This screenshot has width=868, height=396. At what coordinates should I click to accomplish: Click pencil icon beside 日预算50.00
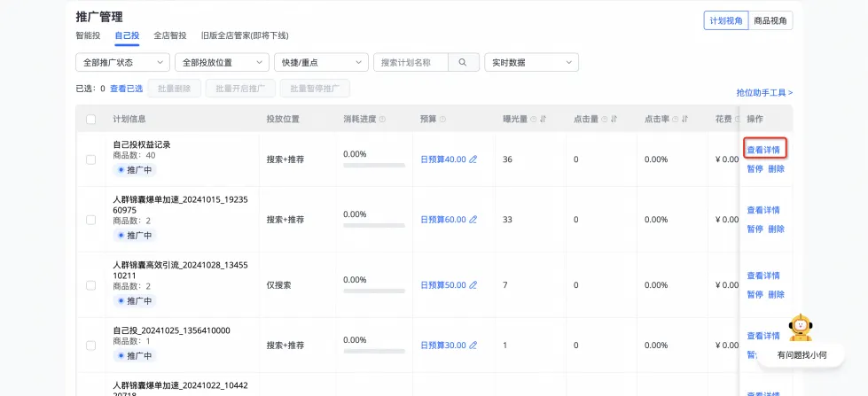pos(473,285)
